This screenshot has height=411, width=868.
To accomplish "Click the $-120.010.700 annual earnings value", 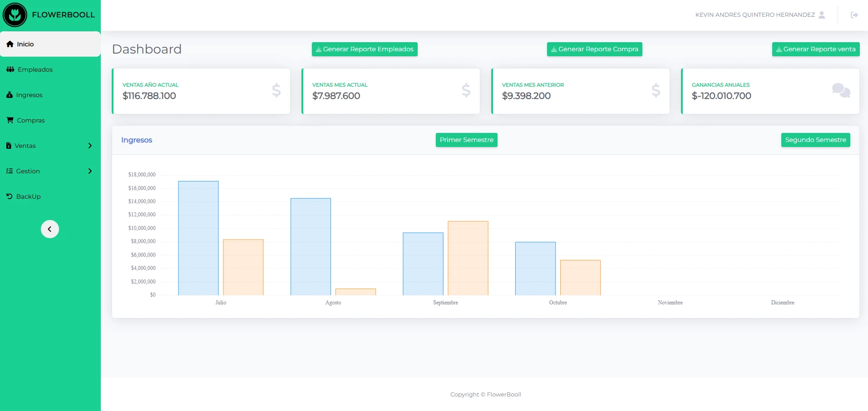I will click(x=721, y=96).
